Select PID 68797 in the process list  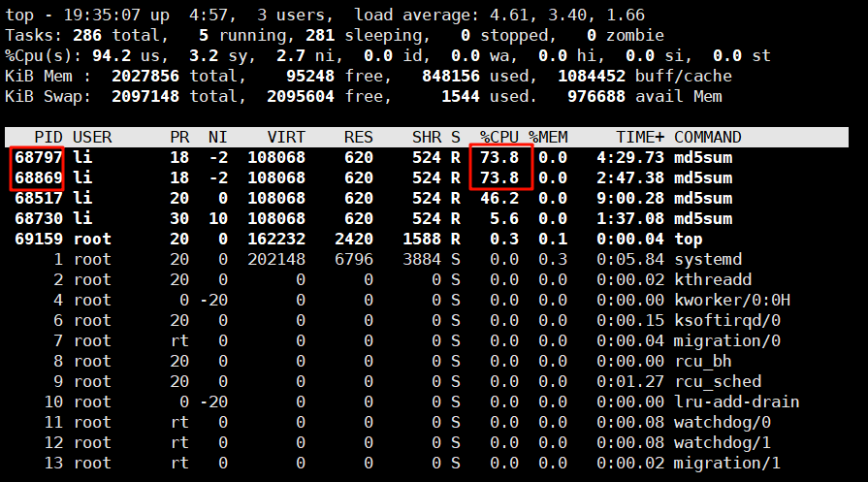[38, 158]
